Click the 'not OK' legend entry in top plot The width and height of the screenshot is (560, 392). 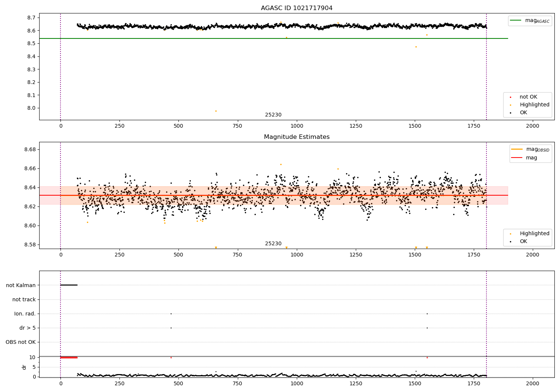(x=528, y=97)
